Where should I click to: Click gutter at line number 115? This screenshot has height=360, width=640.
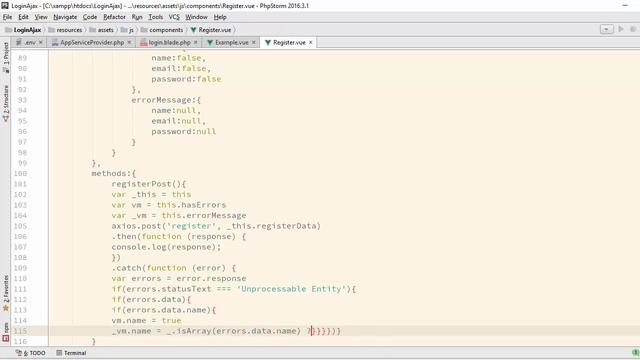20,331
